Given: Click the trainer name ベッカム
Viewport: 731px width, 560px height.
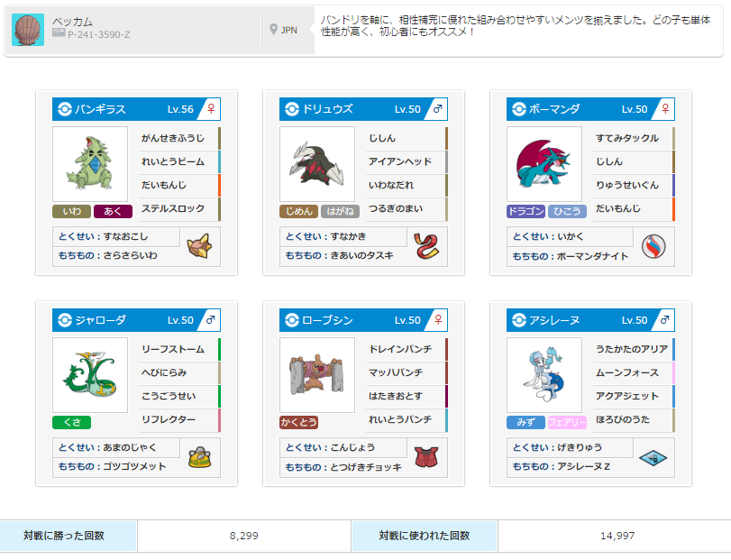Looking at the screenshot, I should (72, 22).
